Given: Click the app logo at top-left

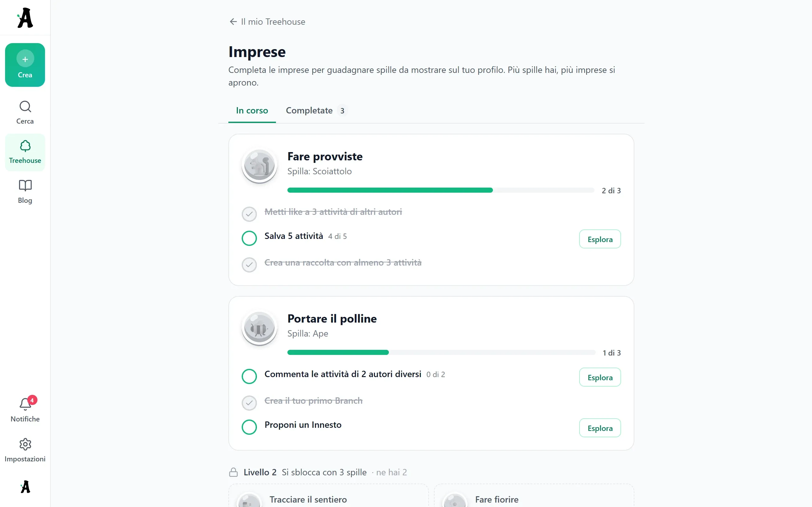Looking at the screenshot, I should pos(25,18).
